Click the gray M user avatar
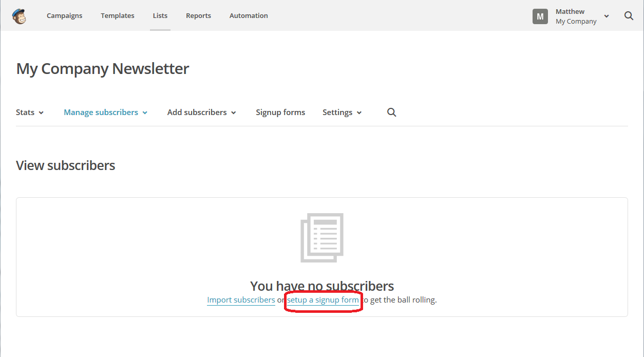The image size is (644, 357). pos(540,16)
